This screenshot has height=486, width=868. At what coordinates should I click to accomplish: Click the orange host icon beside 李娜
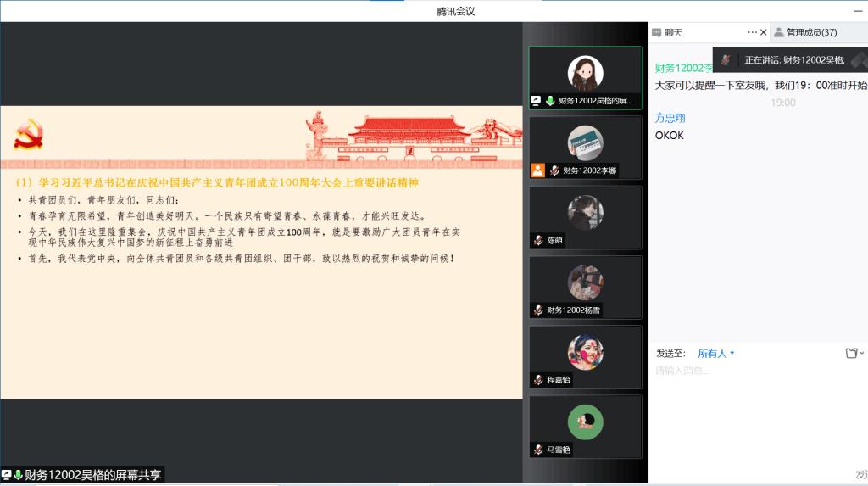coord(537,170)
